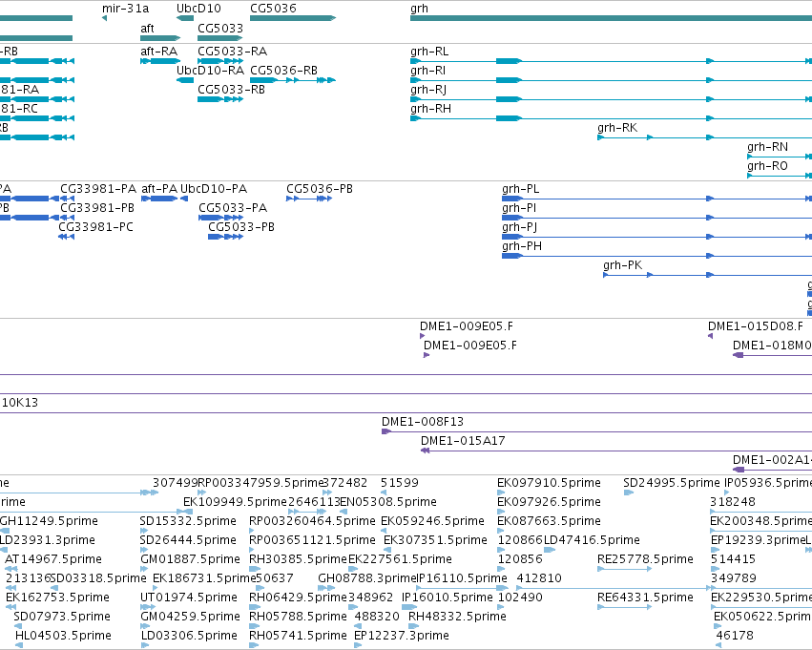Select EST SD24995.5prime

[x=672, y=483]
